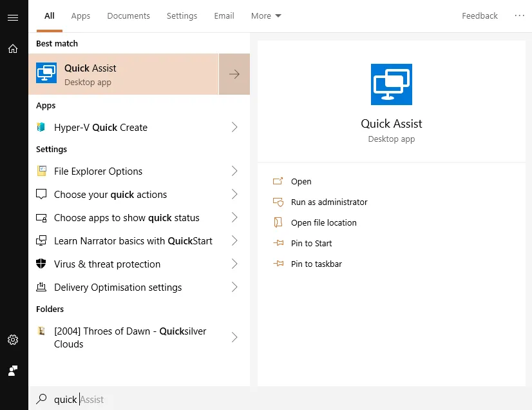Launch Quick Assist Desktop app result
Image resolution: width=532 pixels, height=410 pixels.
(x=124, y=74)
